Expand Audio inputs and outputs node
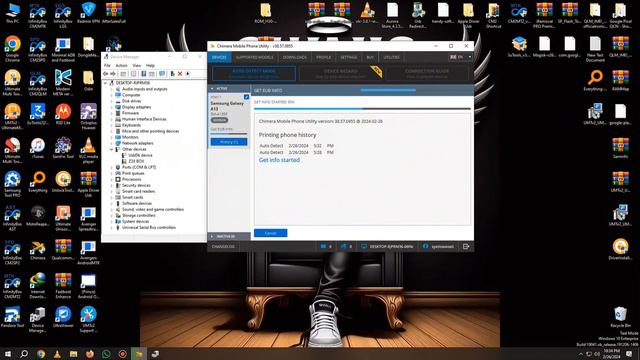This screenshot has height=360, width=640. [x=111, y=89]
